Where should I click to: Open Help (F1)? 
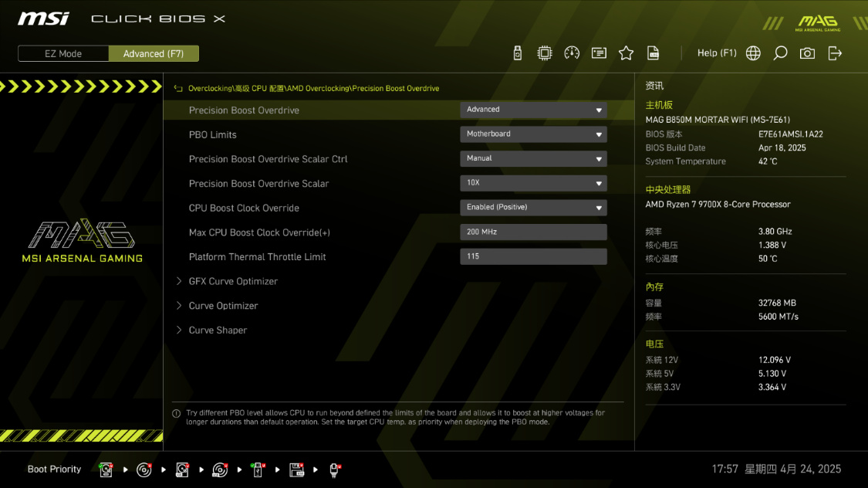[x=717, y=53]
